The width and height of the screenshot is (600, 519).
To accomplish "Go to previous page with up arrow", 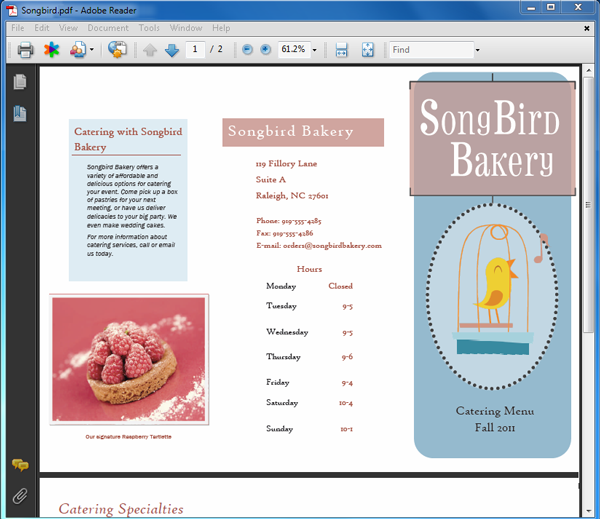I will click(150, 50).
